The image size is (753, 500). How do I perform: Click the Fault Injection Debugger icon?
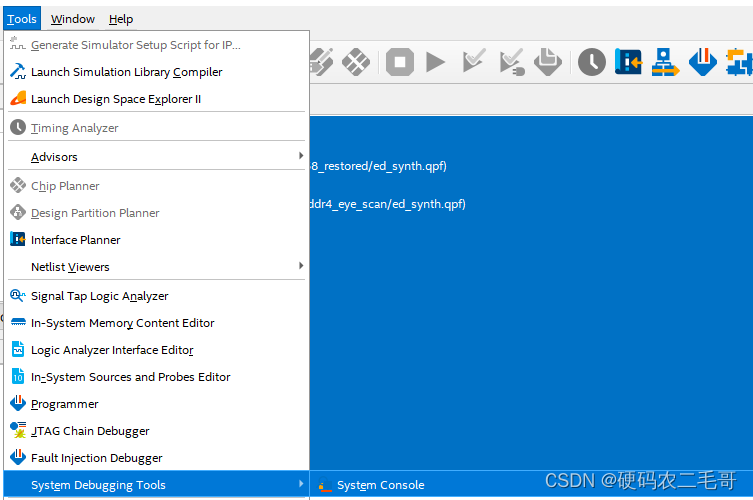18,457
